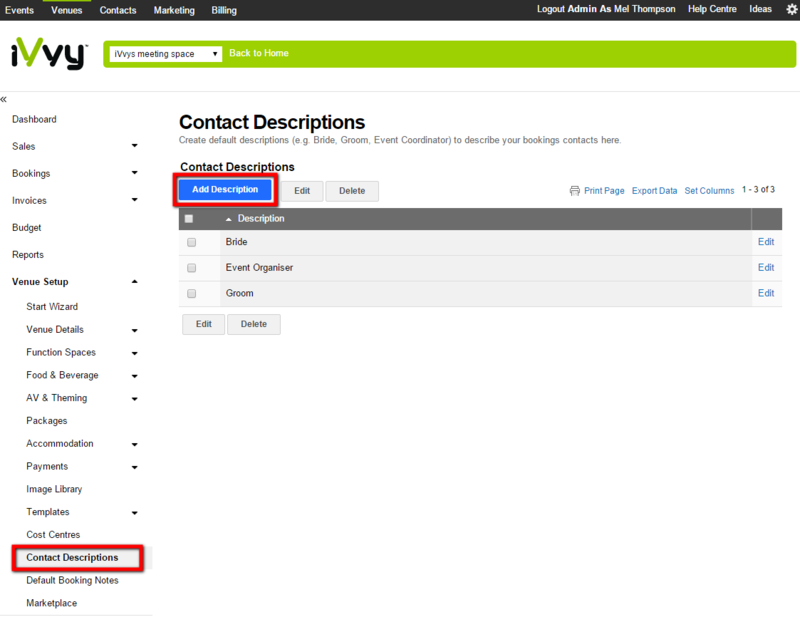Screen dimensions: 800x622
Task: Click the Description column sort arrow
Action: (x=229, y=219)
